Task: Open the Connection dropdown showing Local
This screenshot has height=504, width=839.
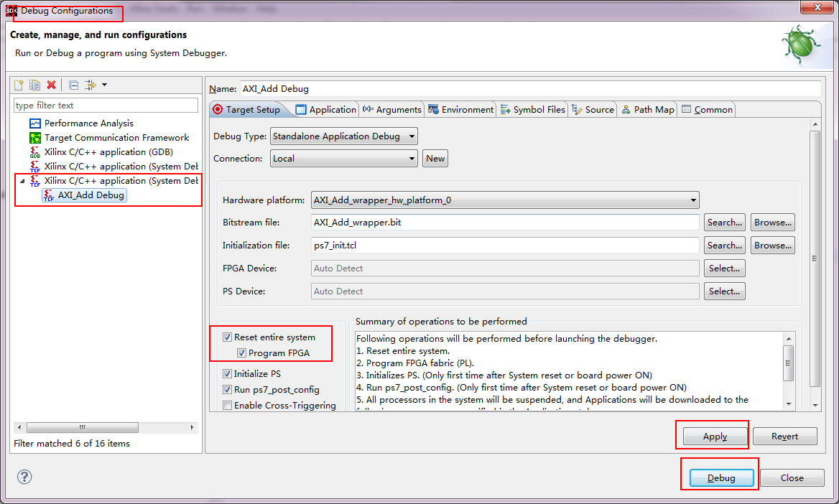Action: coord(343,159)
